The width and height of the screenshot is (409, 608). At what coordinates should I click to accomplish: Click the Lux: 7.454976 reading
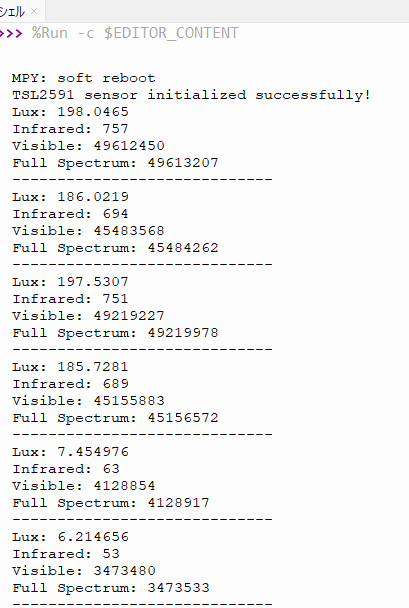click(70, 452)
